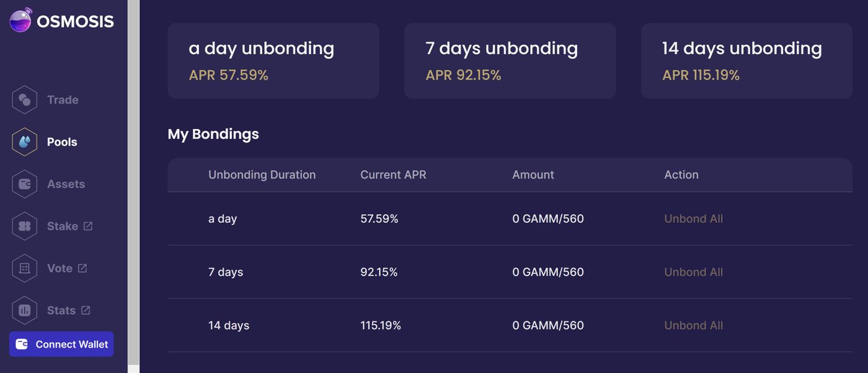Click the Assets wallet icon
868x373 pixels.
tap(25, 184)
